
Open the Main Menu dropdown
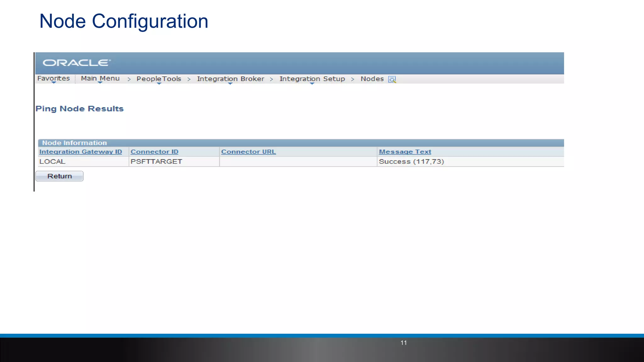[100, 79]
